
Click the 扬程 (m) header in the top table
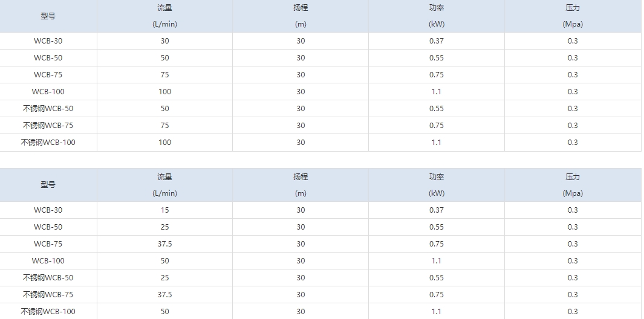point(301,16)
